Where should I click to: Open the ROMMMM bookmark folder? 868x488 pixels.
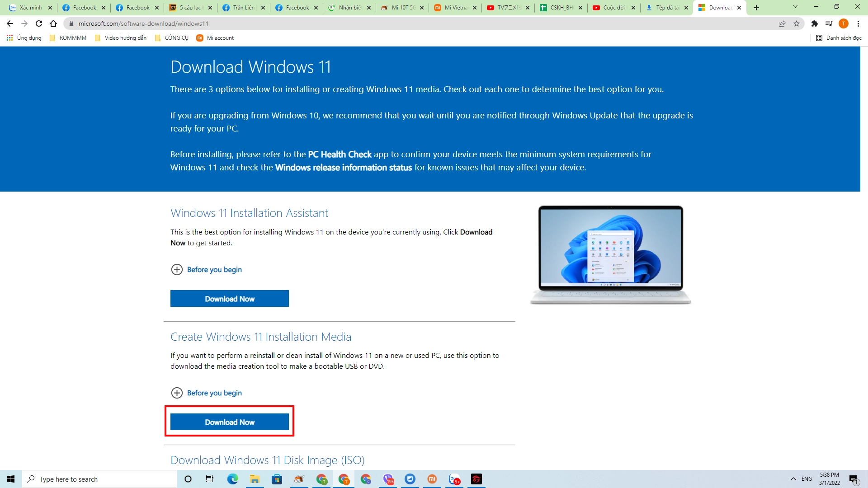[68, 38]
